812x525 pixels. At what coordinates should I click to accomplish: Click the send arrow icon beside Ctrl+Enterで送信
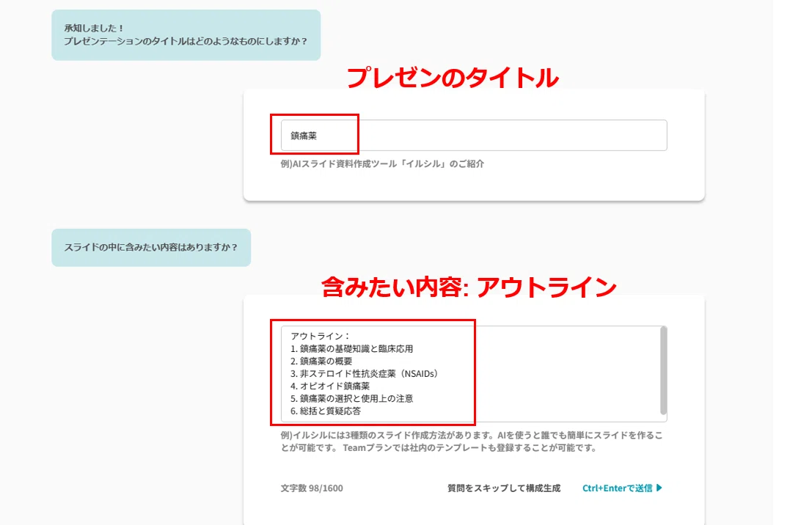(659, 488)
